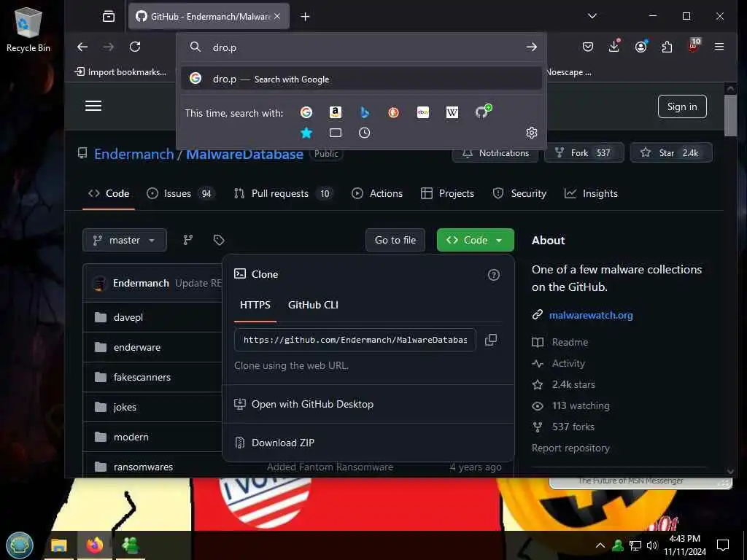Show hidden system tray icons chevron
The height and width of the screenshot is (560, 747).
coord(600,545)
